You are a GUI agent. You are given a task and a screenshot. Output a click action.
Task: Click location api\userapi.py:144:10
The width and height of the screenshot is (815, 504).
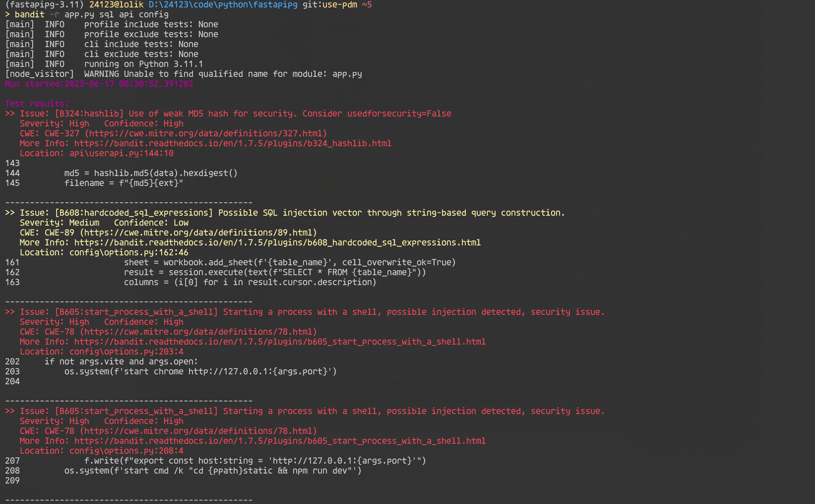[x=122, y=153]
